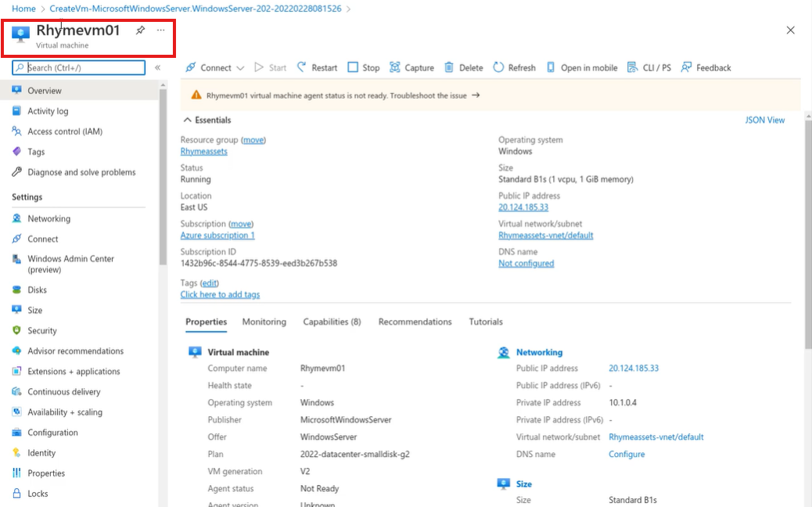This screenshot has height=507, width=812.
Task: Open the CreateVm deployment breadcrumb
Action: tap(196, 9)
